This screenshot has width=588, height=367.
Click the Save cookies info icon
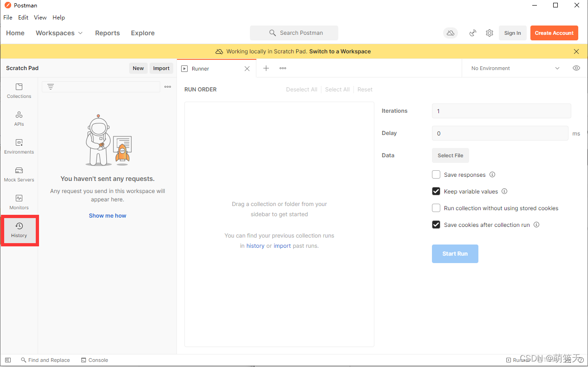coord(536,225)
